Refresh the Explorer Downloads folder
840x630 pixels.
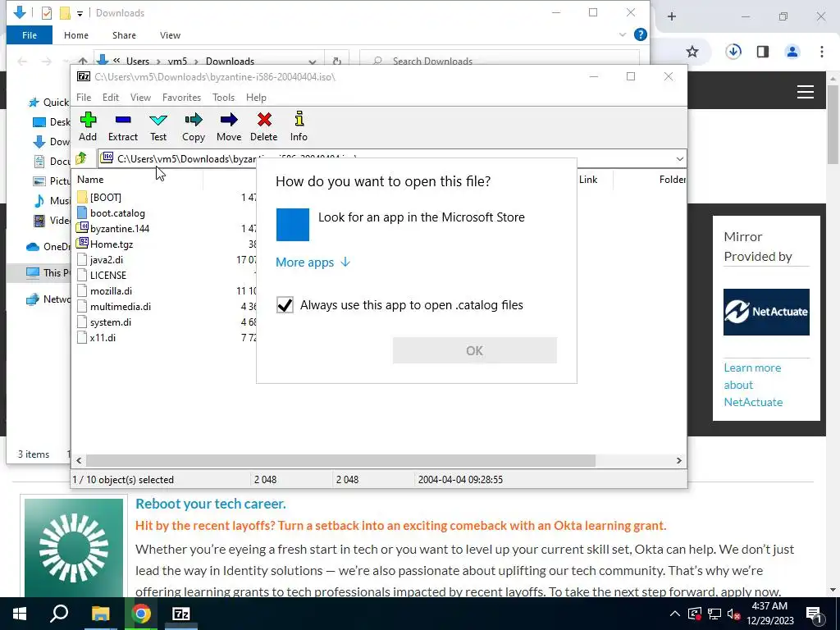[x=337, y=61]
